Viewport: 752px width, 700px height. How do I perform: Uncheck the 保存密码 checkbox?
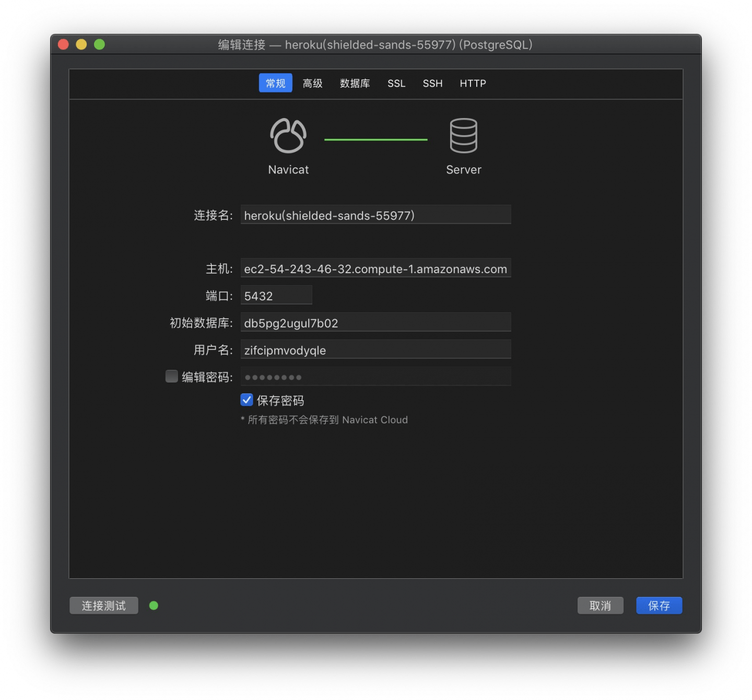(x=246, y=400)
